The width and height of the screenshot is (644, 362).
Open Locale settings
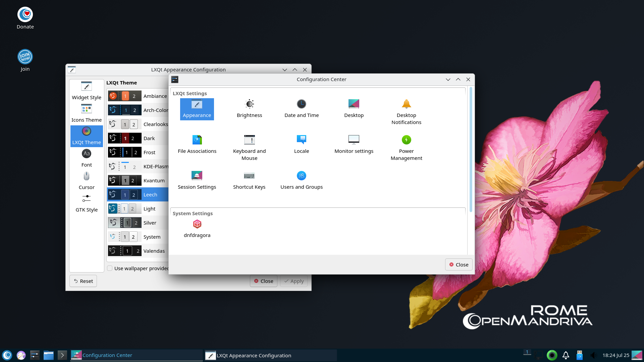tap(302, 145)
